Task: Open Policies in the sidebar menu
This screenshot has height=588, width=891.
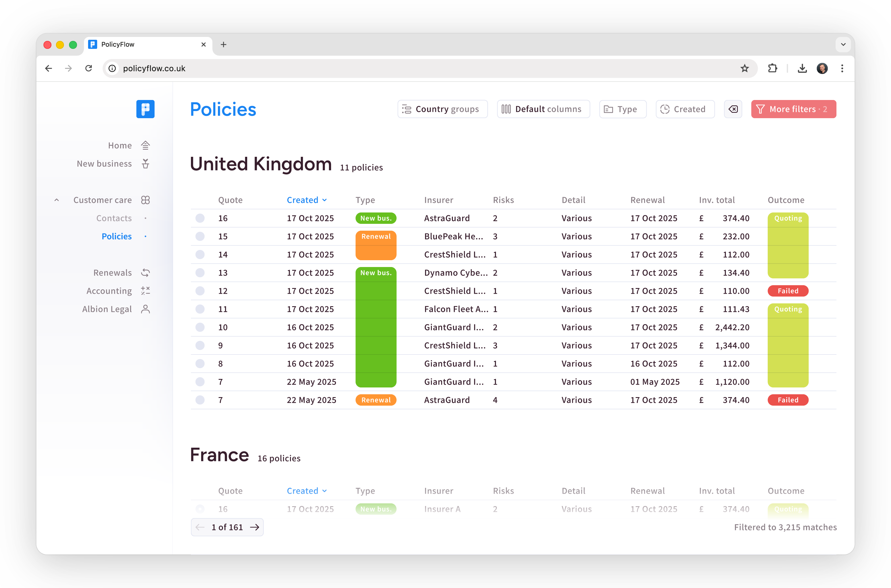Action: click(x=116, y=236)
